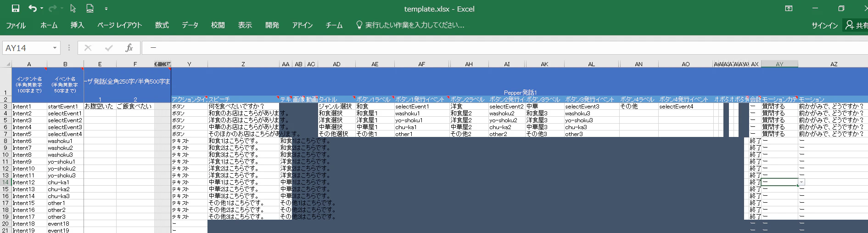
Task: Switch to the 表示 tab
Action: click(245, 25)
